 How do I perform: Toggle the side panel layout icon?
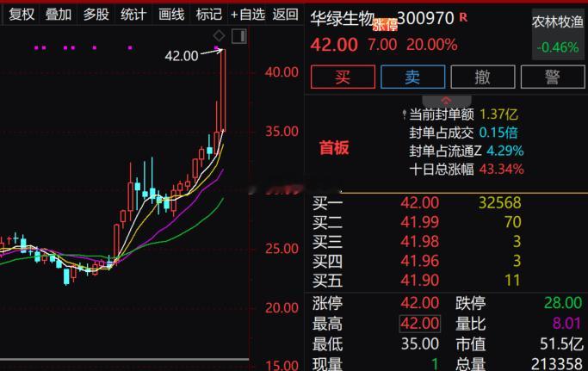[238, 36]
